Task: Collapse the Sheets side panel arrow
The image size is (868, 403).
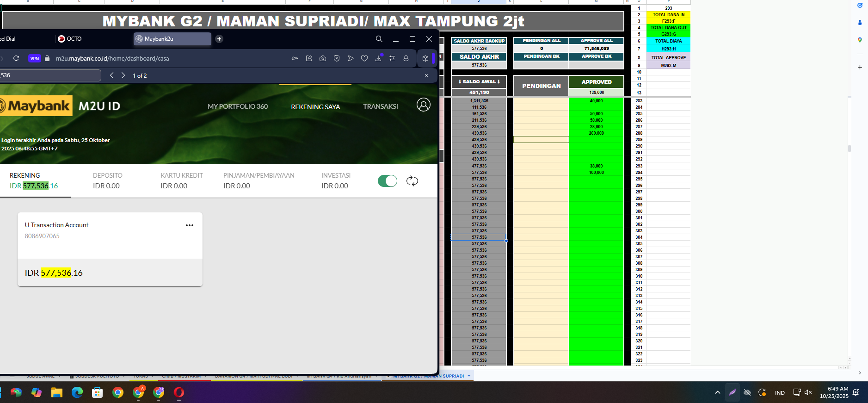Action: (x=860, y=373)
